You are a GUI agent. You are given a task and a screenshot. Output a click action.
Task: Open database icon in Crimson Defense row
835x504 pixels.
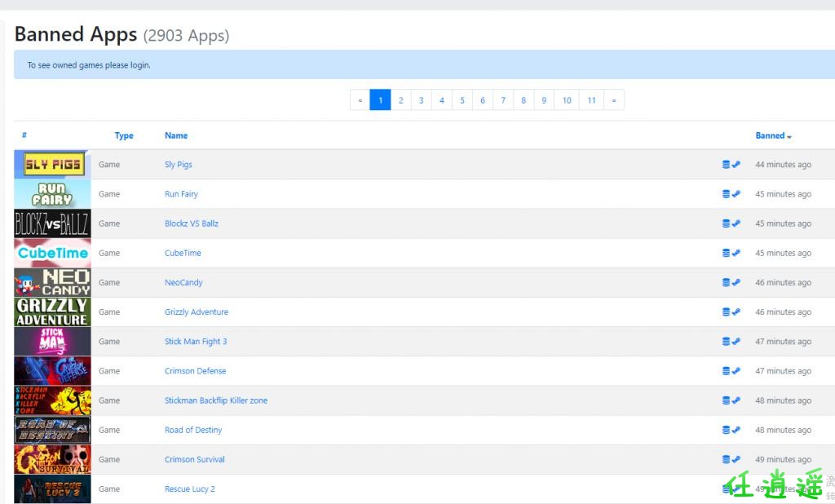pos(726,371)
